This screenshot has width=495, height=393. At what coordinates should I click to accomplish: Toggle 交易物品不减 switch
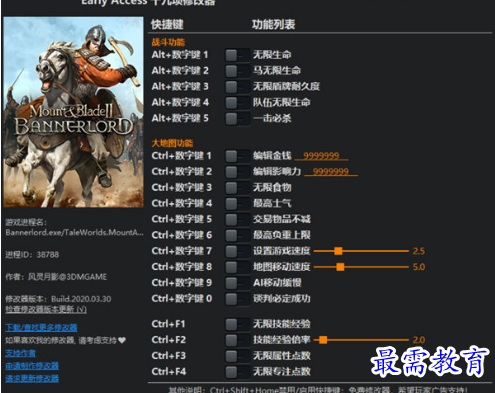237,219
